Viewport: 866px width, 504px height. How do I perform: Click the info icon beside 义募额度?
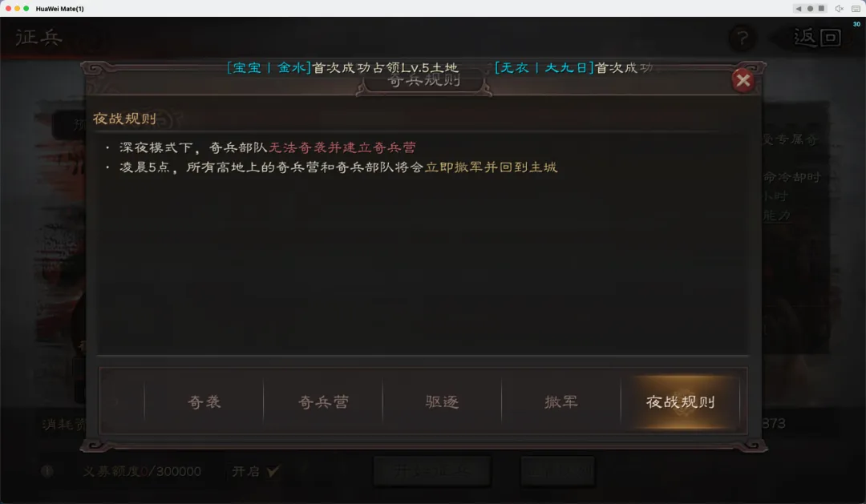point(47,471)
